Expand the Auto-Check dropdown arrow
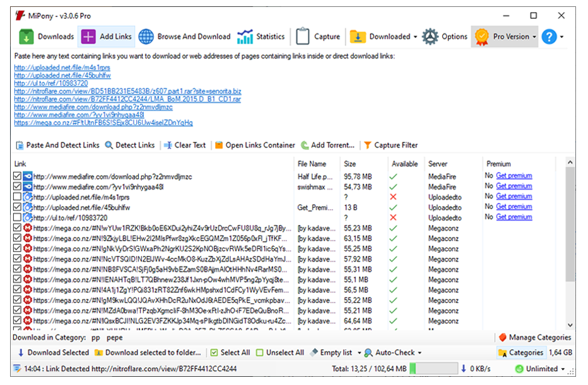588x385 pixels. click(420, 353)
